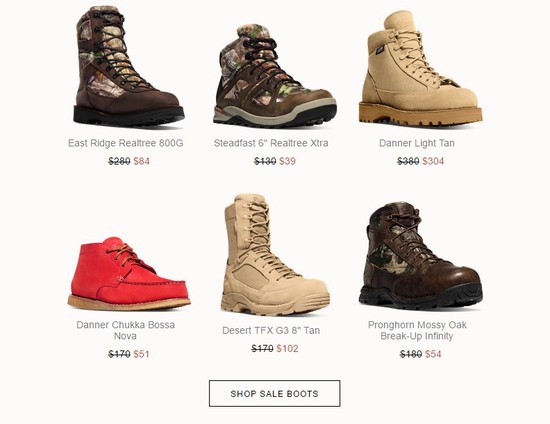This screenshot has height=424, width=550.
Task: Follow the Desert TFX G3 8" Tan title link
Action: 271,330
